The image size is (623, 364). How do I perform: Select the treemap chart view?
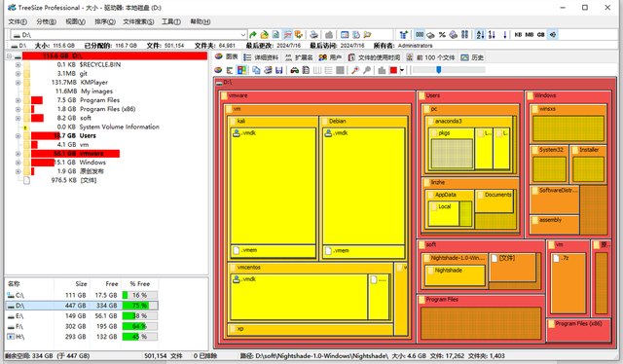coord(241,70)
